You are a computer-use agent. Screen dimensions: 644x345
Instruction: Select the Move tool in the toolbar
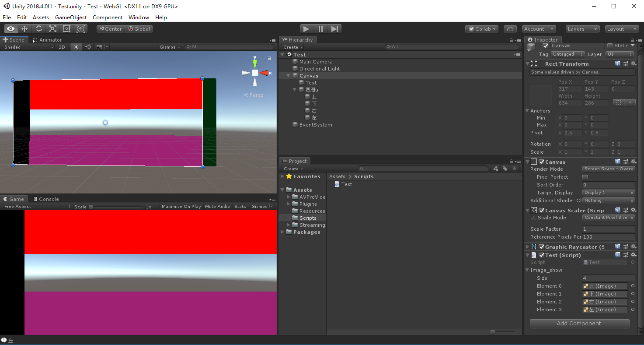tap(24, 28)
